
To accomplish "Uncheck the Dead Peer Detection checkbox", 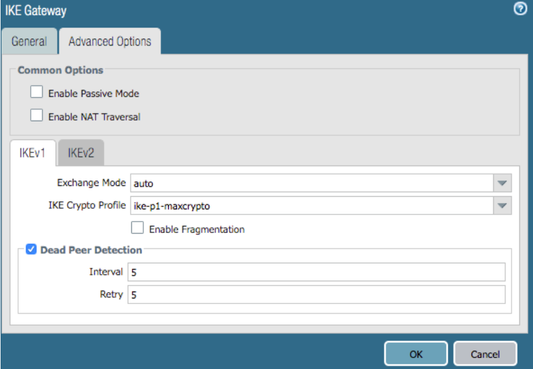I will (x=31, y=250).
